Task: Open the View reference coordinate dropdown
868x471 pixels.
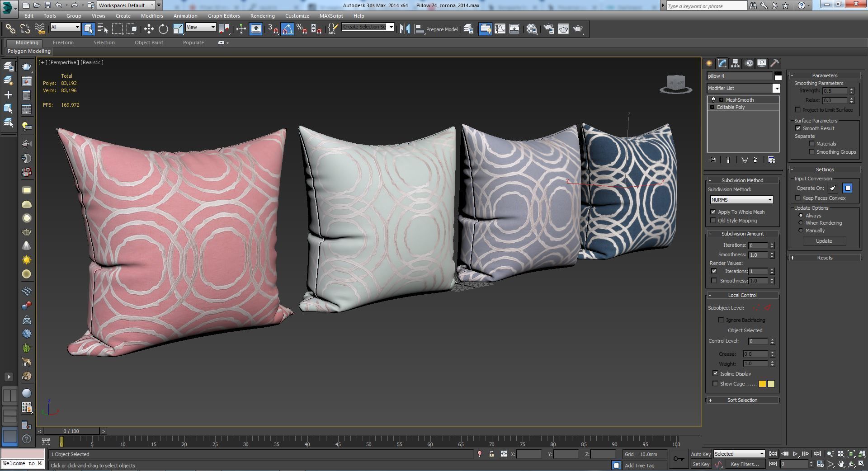Action: [201, 27]
